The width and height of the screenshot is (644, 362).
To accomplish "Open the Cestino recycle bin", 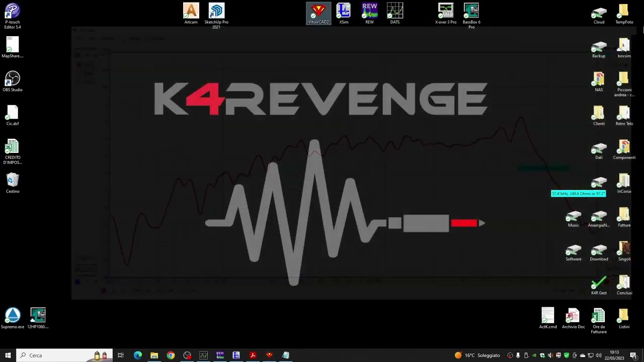I will pyautogui.click(x=12, y=183).
